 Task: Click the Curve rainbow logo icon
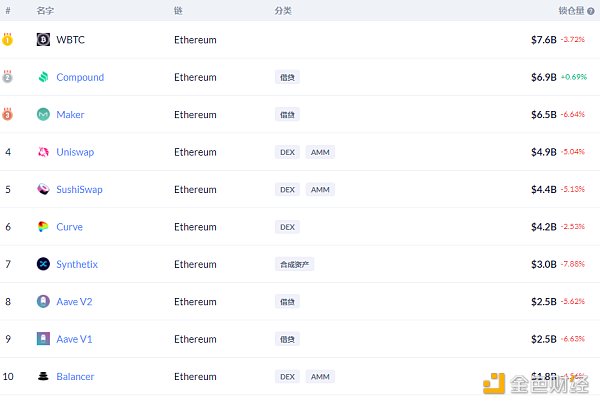(x=43, y=227)
